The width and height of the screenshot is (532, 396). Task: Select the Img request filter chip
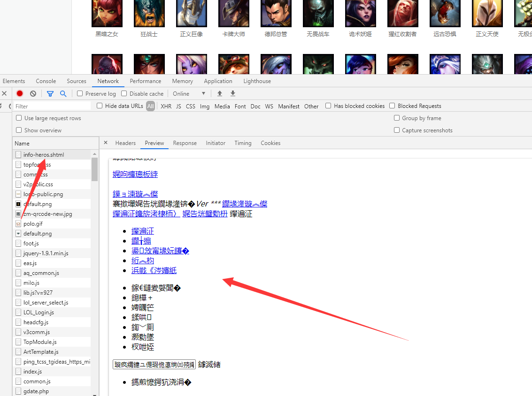point(205,106)
